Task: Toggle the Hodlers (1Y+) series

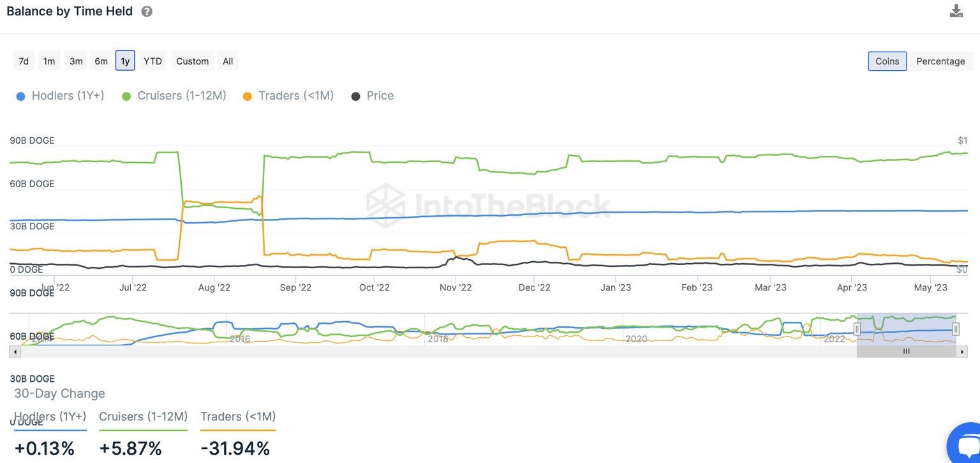Action: click(60, 96)
